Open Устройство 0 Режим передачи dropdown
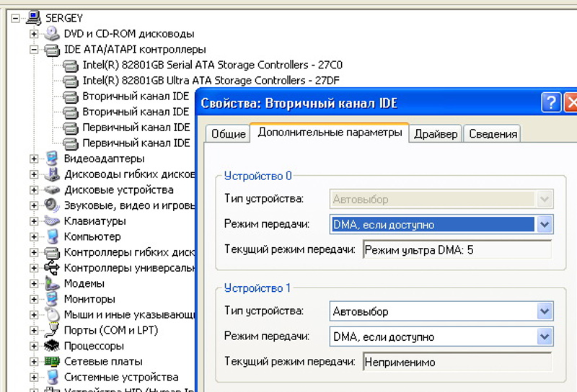 tap(545, 224)
